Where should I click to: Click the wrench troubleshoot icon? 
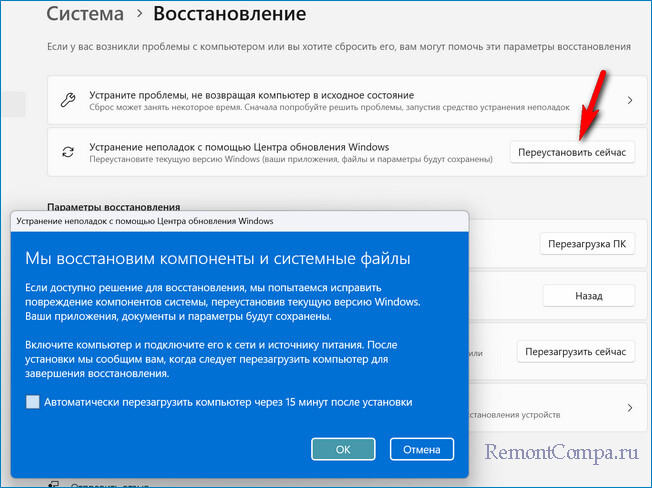[67, 100]
